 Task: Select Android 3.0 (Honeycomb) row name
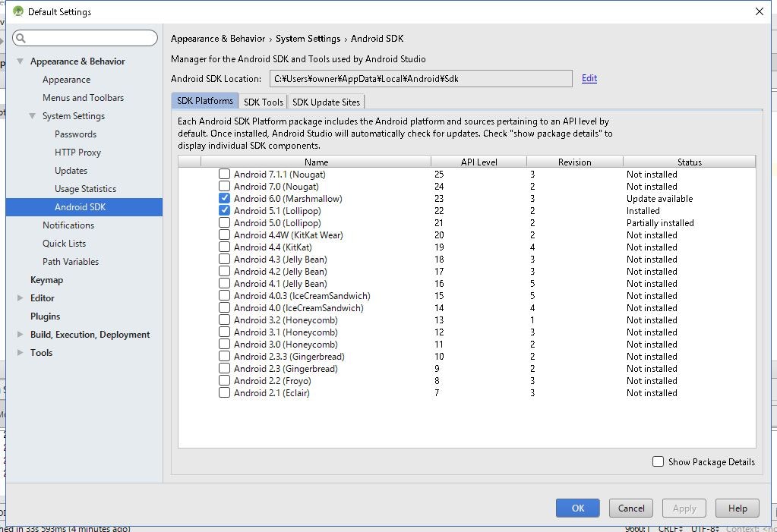286,345
